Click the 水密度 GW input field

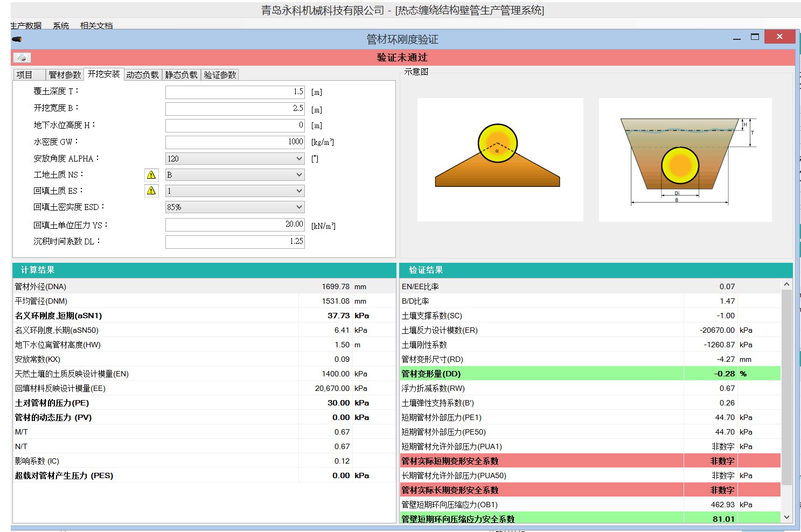point(235,142)
